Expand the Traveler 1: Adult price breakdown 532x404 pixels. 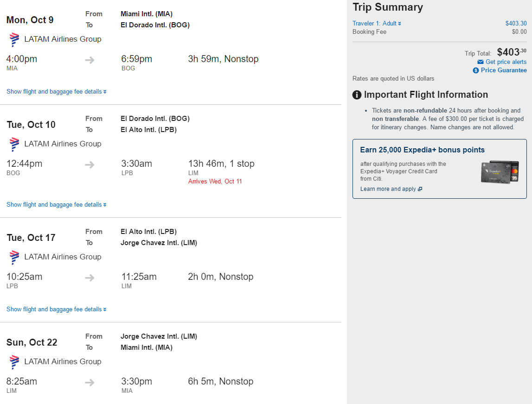377,23
